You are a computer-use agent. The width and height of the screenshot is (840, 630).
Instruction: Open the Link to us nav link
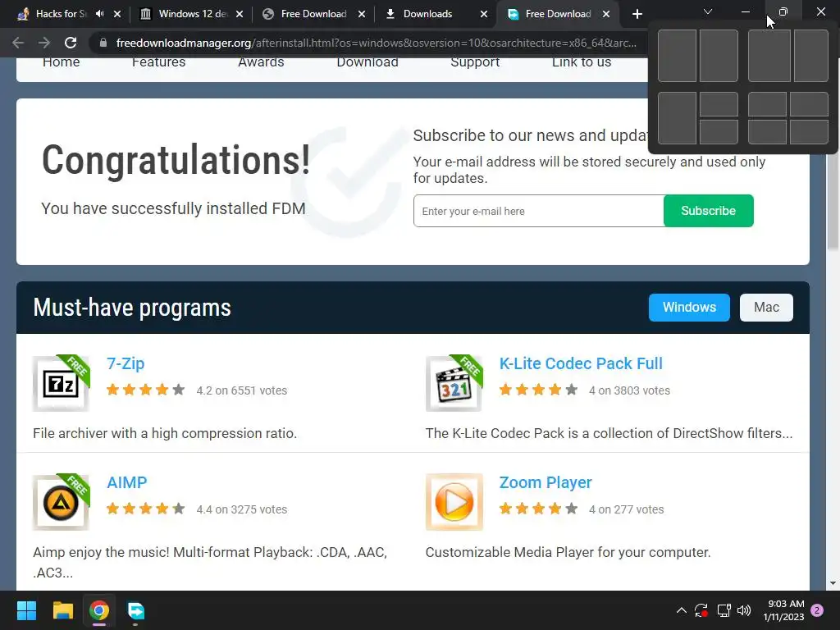point(582,62)
